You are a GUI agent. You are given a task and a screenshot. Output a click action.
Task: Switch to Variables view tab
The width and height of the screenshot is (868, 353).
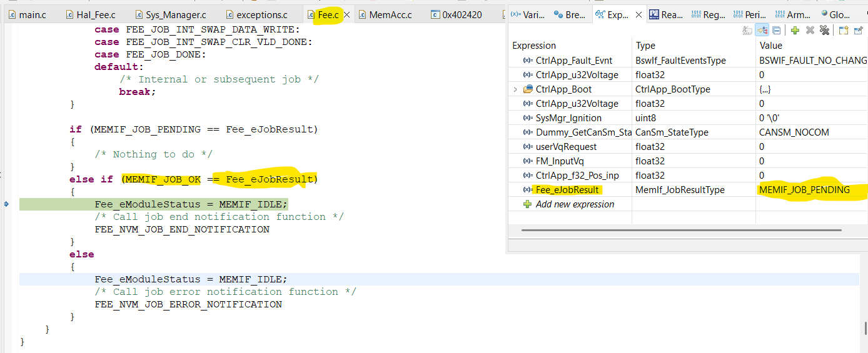[529, 14]
